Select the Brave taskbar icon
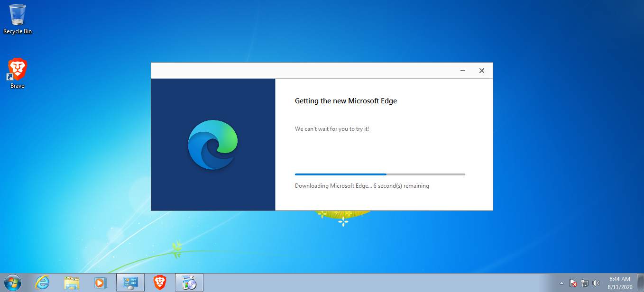The image size is (644, 292). pyautogui.click(x=159, y=283)
